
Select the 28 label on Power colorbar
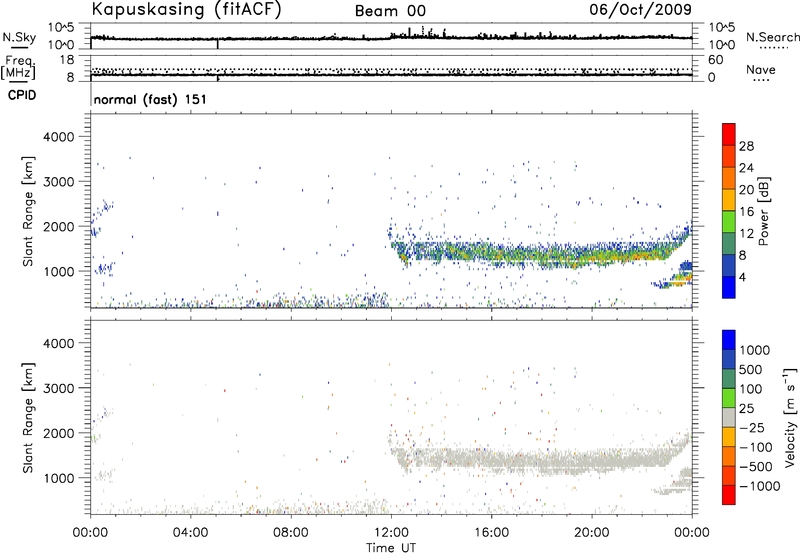pos(746,146)
